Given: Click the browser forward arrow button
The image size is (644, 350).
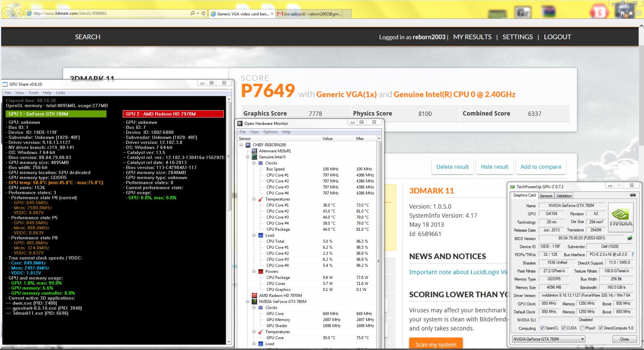Looking at the screenshot, I should click(20, 13).
